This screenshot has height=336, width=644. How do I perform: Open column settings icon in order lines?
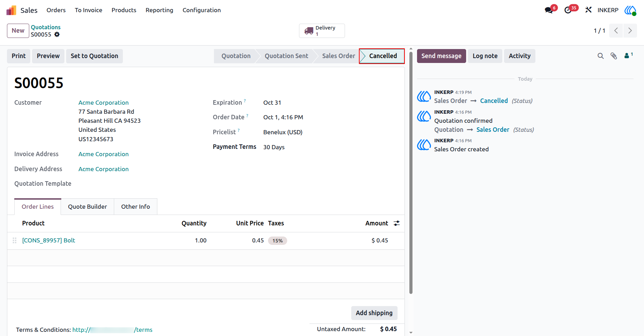(396, 223)
